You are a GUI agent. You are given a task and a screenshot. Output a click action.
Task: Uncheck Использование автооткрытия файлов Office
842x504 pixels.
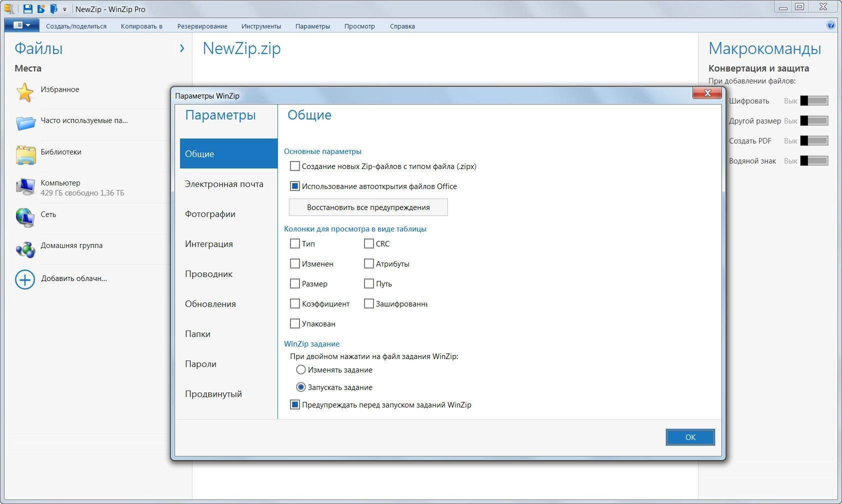[x=295, y=186]
